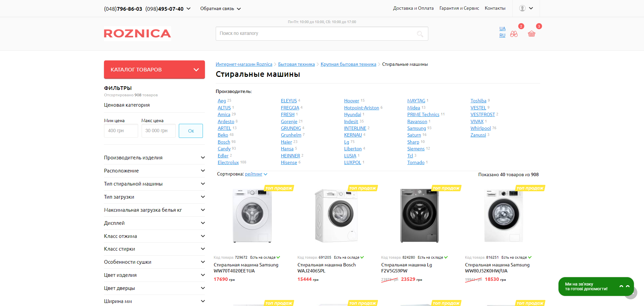This screenshot has height=306, width=644.
Task: Open Lg F2V5GS9PW product image
Action: (420, 215)
